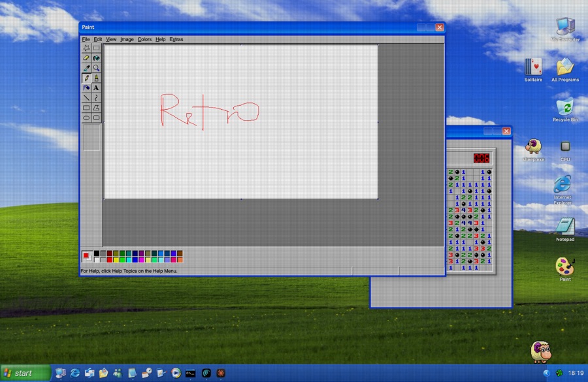Click the Paint status bar help text
Screen dimensions: 588x382
point(129,271)
